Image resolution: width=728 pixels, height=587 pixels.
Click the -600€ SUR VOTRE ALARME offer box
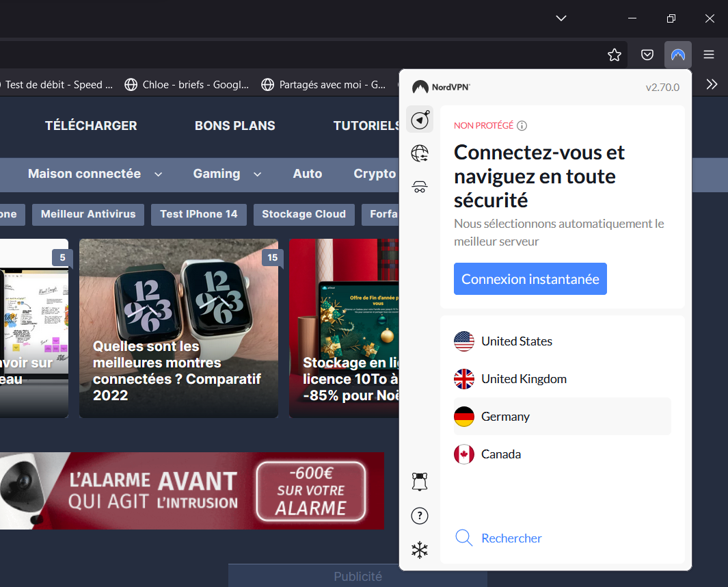[x=311, y=491]
